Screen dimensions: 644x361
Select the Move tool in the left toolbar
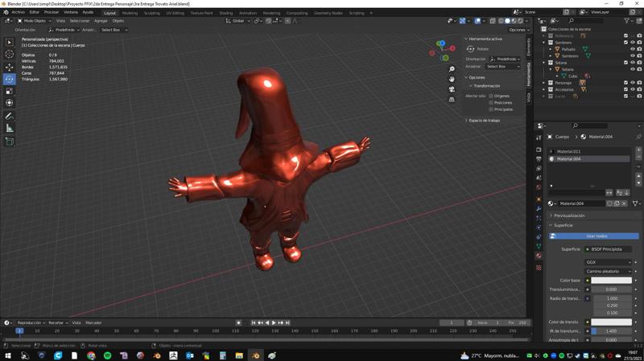(x=10, y=67)
